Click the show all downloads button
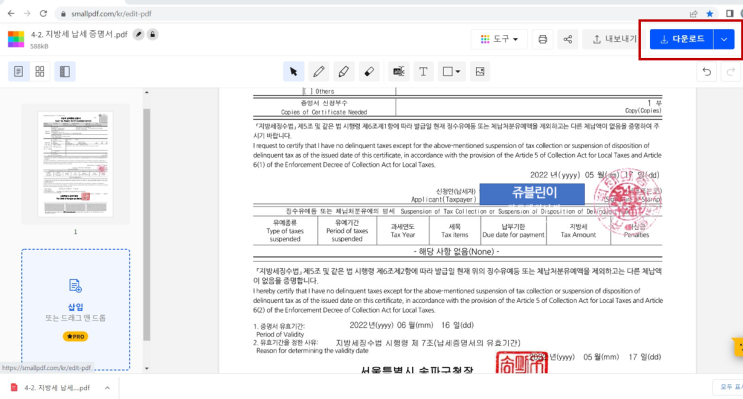 click(729, 387)
